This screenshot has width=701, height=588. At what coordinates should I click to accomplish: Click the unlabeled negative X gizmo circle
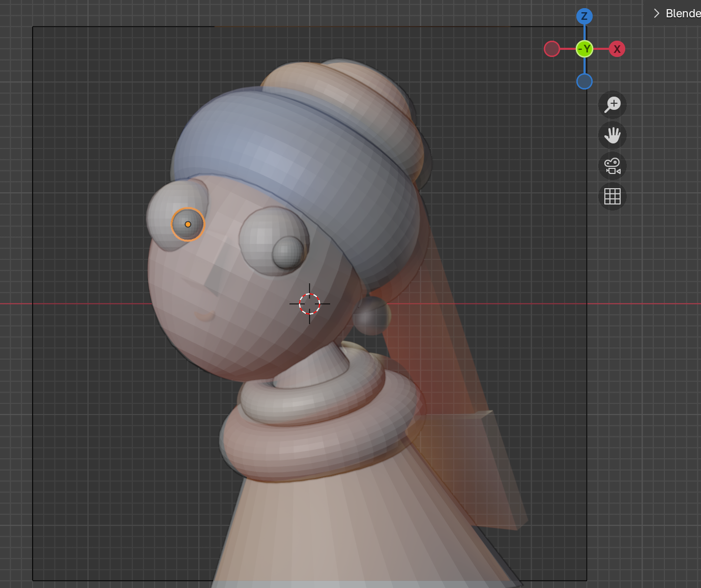[x=552, y=49]
